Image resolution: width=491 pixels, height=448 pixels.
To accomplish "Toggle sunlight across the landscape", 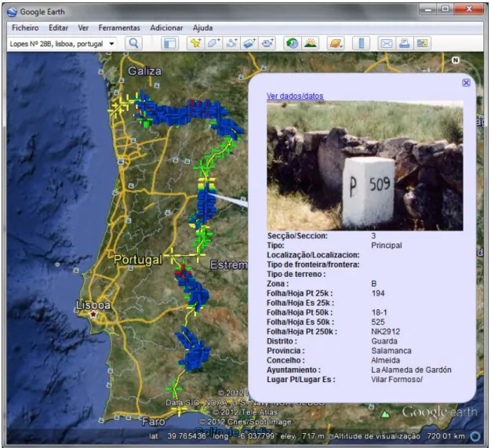I will [311, 43].
